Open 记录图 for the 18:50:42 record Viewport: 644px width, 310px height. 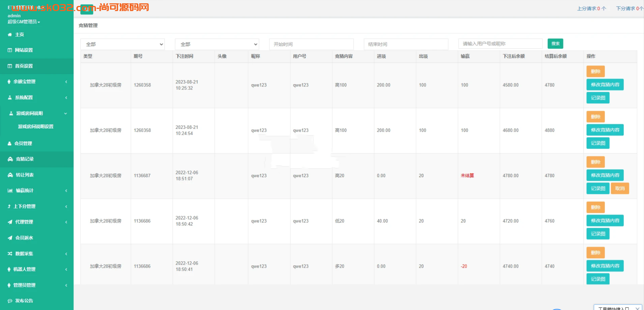(x=598, y=234)
